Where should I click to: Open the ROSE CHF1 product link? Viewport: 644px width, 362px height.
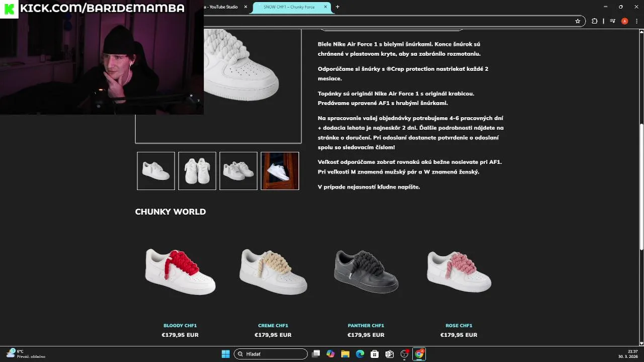(459, 325)
